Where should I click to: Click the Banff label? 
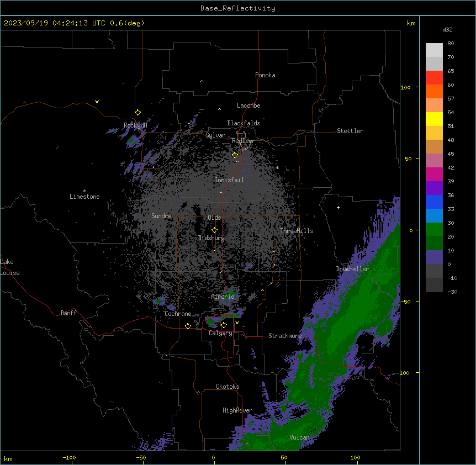68,313
